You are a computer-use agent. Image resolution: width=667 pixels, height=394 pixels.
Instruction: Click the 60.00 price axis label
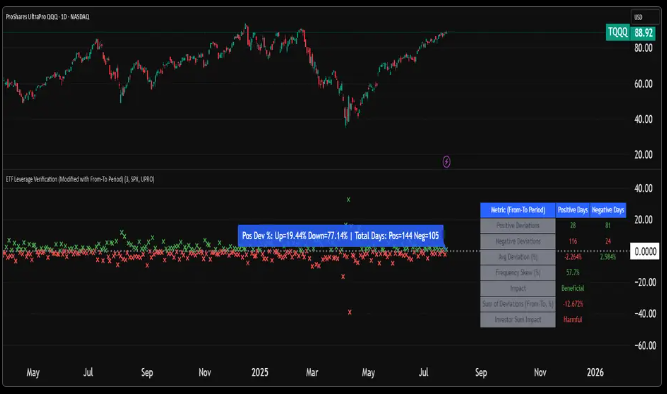[643, 84]
